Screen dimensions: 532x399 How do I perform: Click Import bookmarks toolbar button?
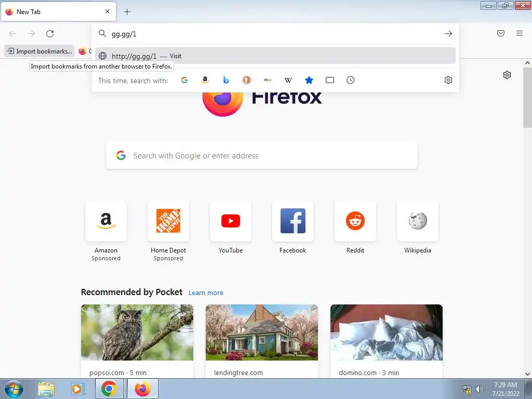(x=39, y=51)
